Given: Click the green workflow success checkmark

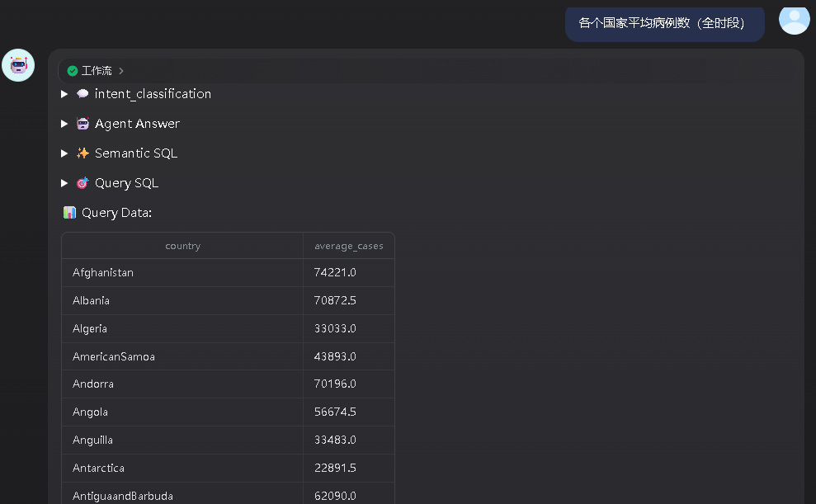Looking at the screenshot, I should (73, 71).
